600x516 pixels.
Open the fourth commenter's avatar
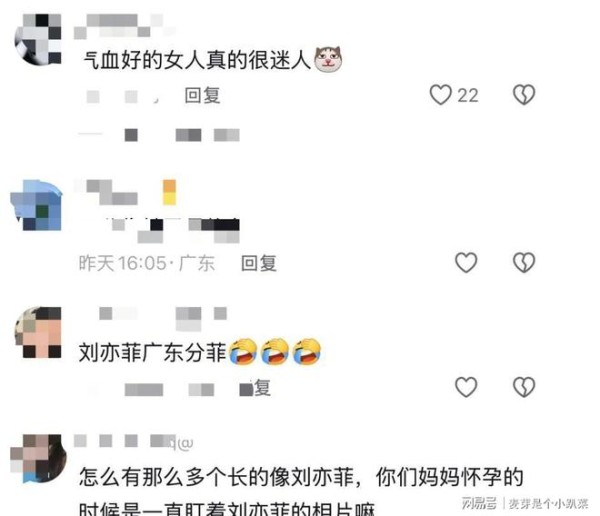pyautogui.click(x=38, y=459)
